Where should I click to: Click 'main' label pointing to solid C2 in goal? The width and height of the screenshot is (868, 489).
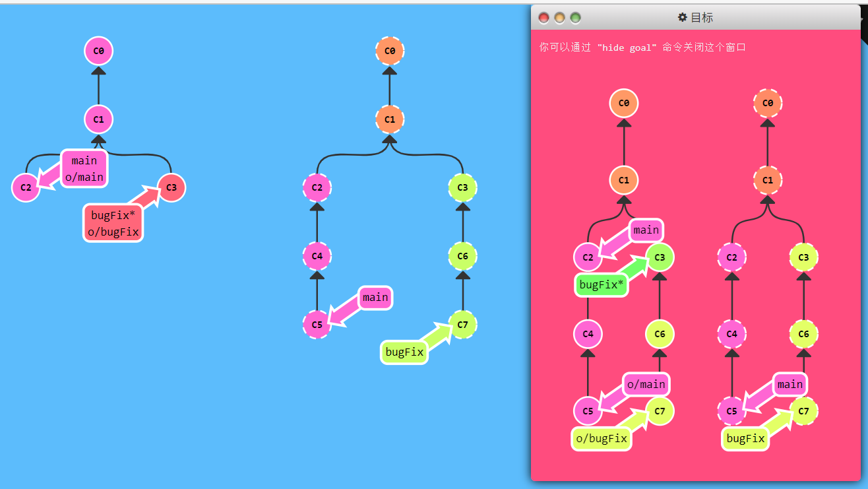point(646,230)
